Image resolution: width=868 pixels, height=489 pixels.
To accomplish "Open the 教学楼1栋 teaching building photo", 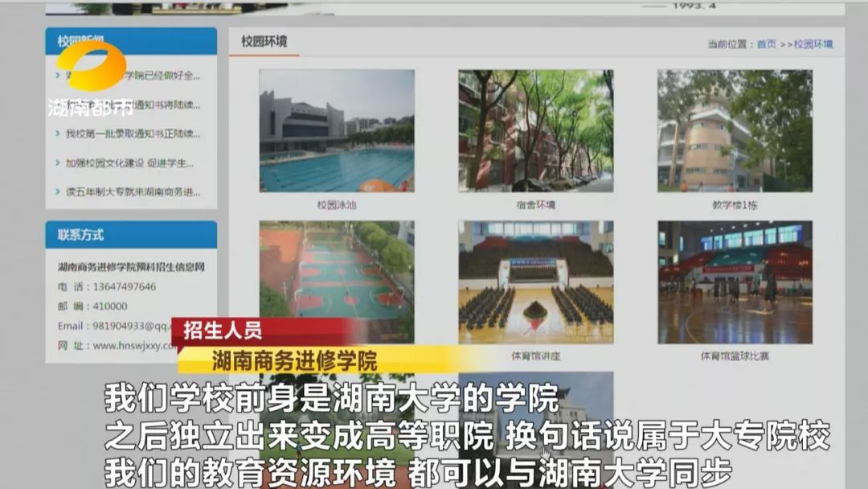I will pos(735,131).
